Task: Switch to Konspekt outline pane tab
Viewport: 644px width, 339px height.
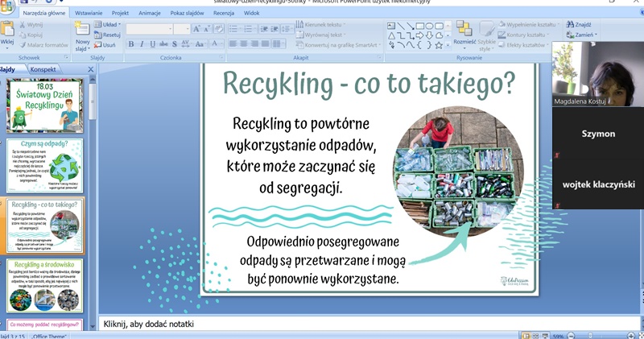Action: click(43, 69)
